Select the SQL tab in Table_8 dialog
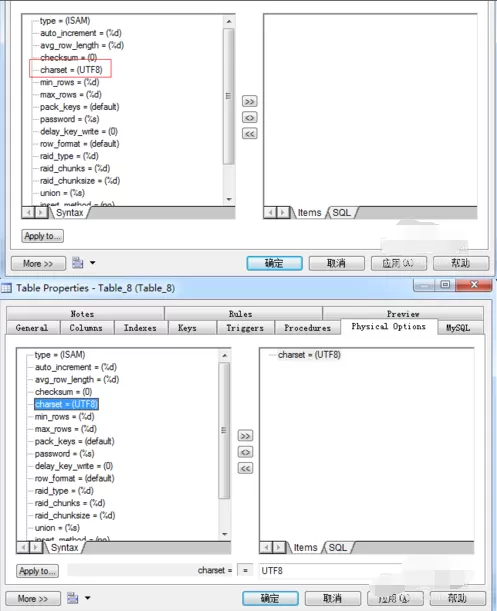 (x=338, y=547)
